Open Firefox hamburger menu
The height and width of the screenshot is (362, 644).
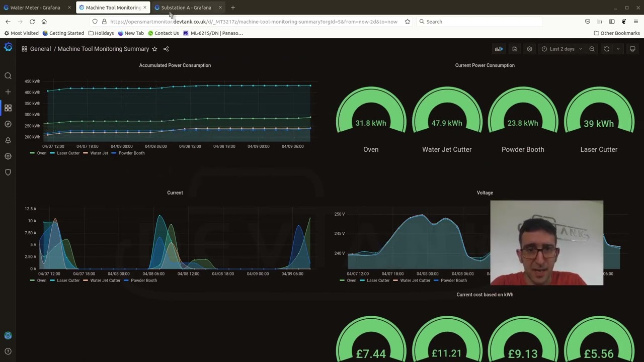pyautogui.click(x=636, y=22)
